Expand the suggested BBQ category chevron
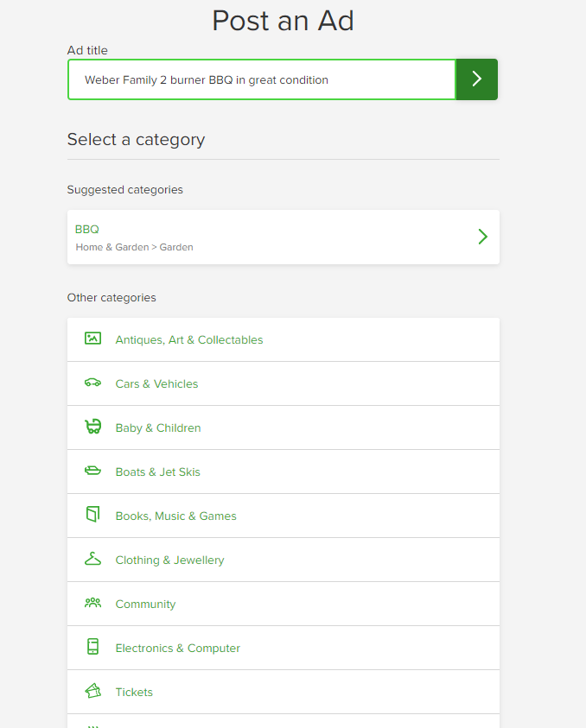Viewport: 586px width, 728px height. [x=483, y=237]
